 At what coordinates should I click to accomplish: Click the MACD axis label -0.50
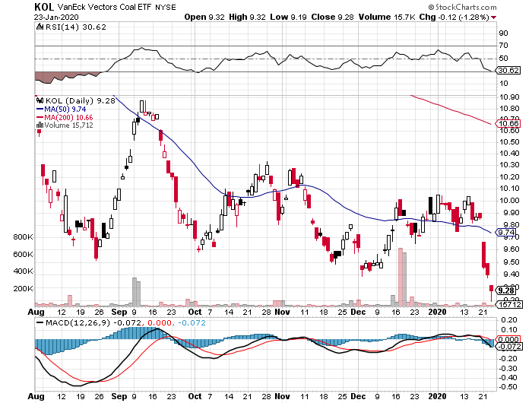click(508, 387)
